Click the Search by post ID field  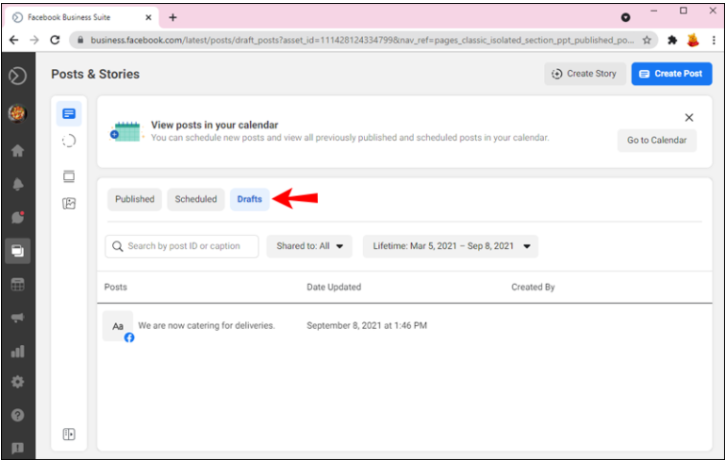point(182,246)
